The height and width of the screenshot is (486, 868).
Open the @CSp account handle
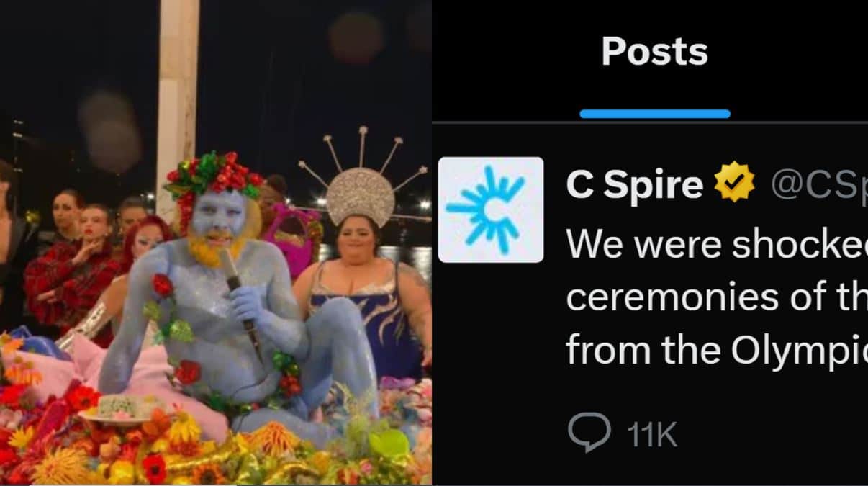click(x=819, y=184)
